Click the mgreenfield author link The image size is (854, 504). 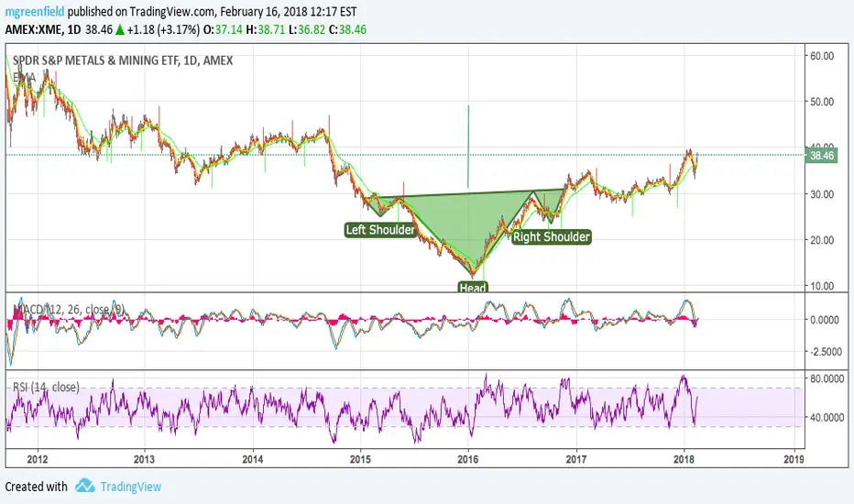[35, 11]
